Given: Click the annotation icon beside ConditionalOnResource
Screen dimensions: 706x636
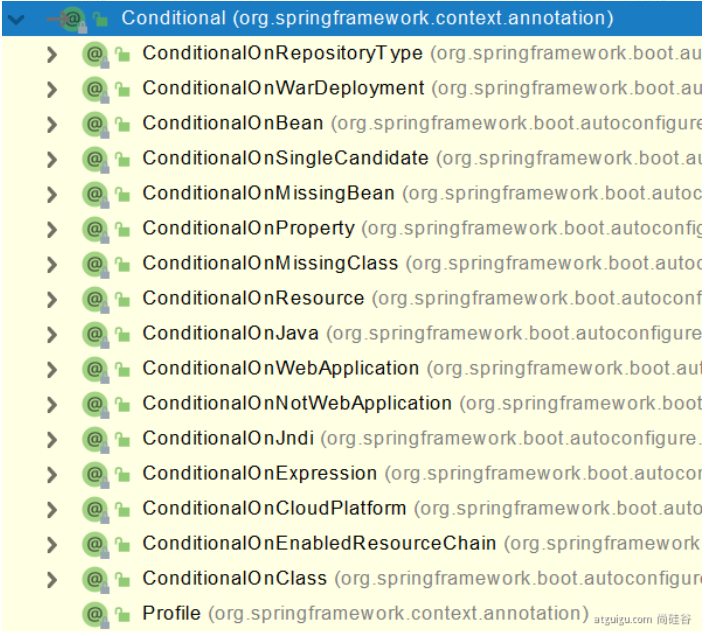Looking at the screenshot, I should [95, 300].
